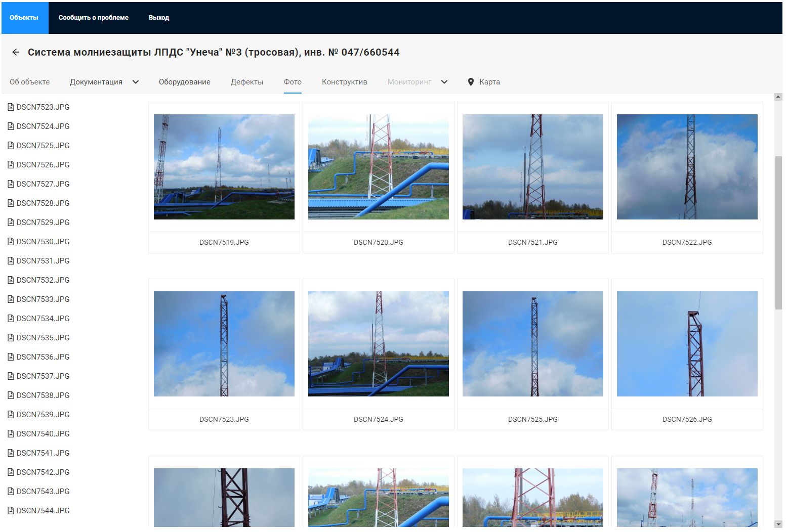This screenshot has height=532, width=787.
Task: Open the DSCN7524.JPG photo thumbnail
Action: click(x=379, y=344)
